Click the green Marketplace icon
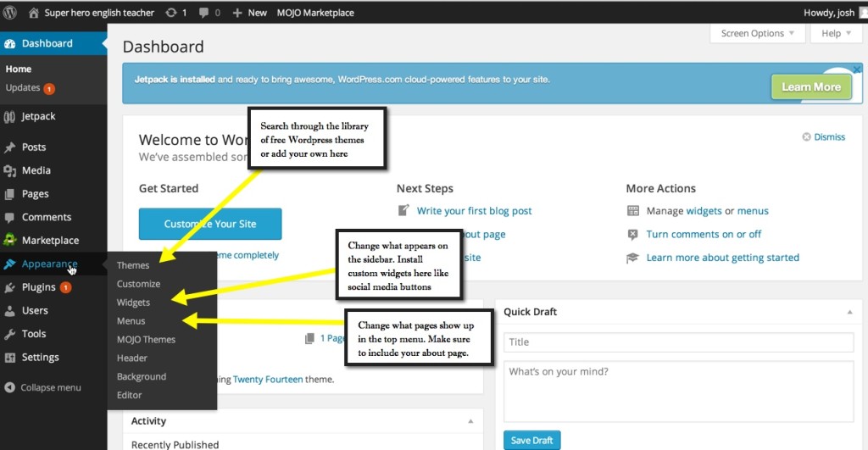868x450 pixels. pyautogui.click(x=9, y=240)
